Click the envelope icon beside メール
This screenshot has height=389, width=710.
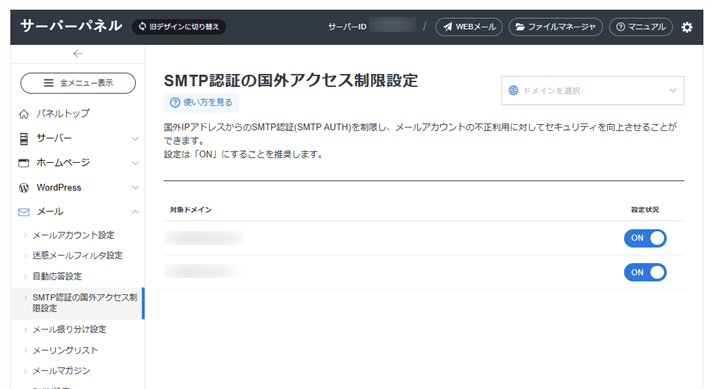[24, 212]
